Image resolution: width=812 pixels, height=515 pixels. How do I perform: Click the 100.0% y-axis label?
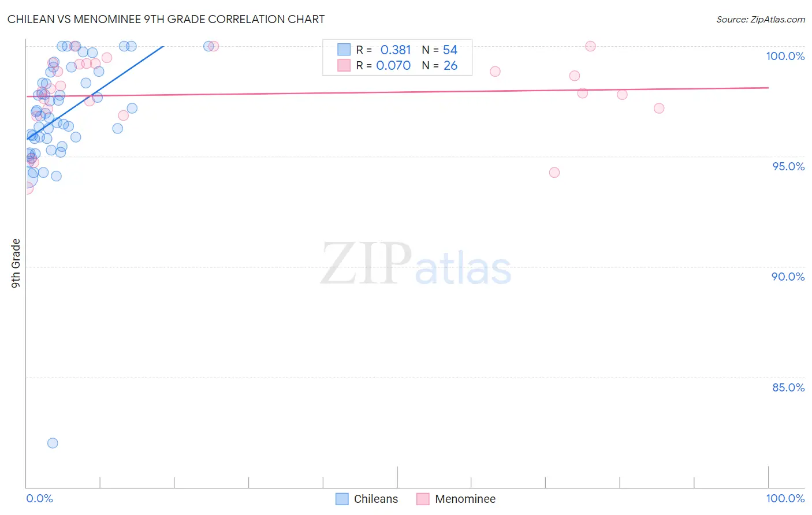click(x=785, y=56)
